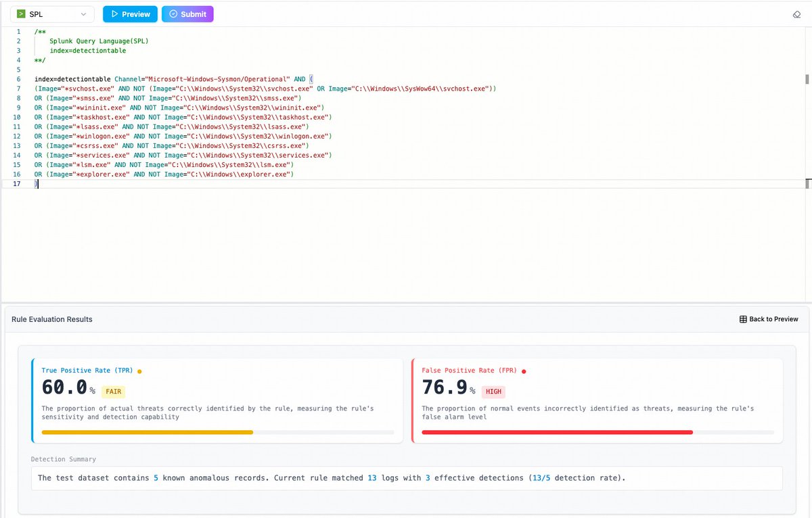Click the FAIR rating badge
This screenshot has width=812, height=518.
pyautogui.click(x=114, y=392)
